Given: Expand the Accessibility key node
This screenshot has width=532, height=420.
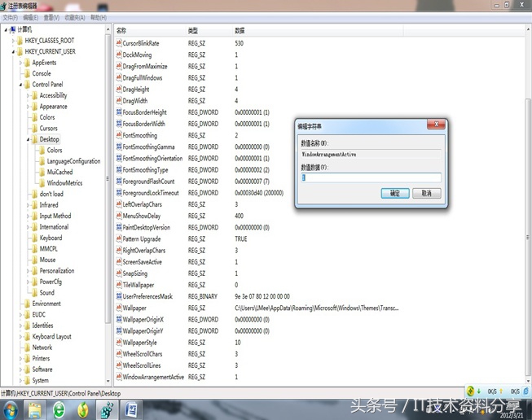Looking at the screenshot, I should [x=28, y=95].
